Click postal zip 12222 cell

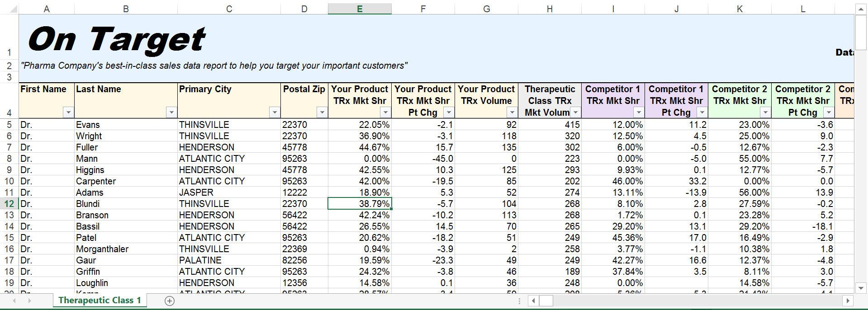[x=304, y=193]
